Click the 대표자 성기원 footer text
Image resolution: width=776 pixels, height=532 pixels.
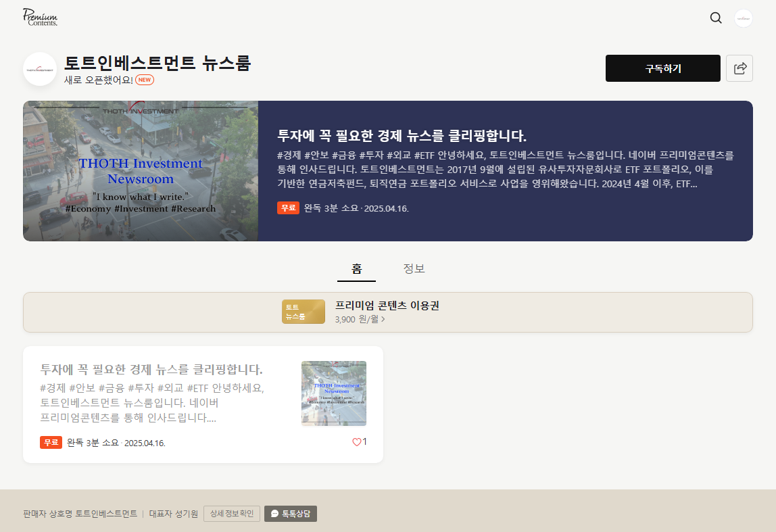(174, 514)
